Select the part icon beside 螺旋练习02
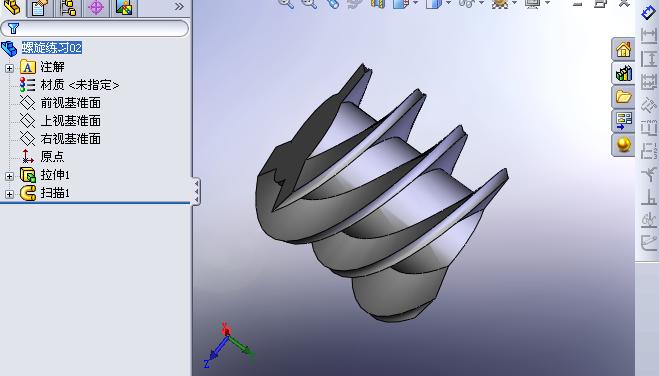This screenshot has width=659, height=376. point(10,48)
